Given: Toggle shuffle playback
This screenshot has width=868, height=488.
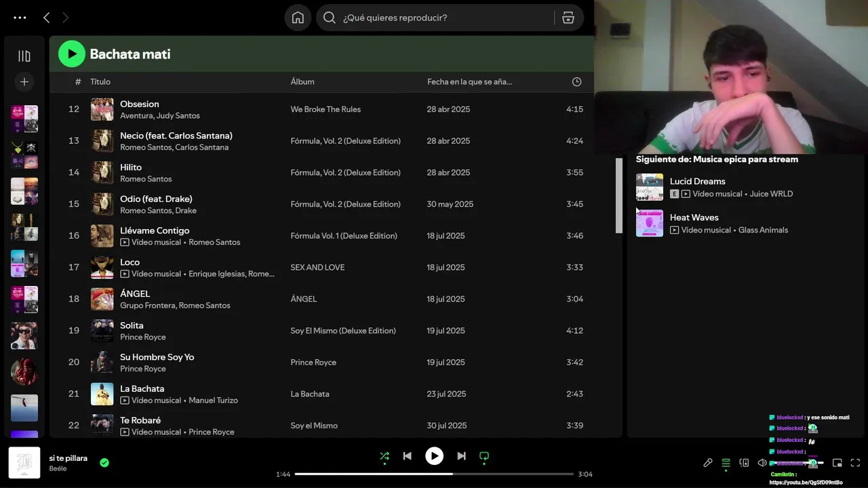Looking at the screenshot, I should [x=384, y=456].
